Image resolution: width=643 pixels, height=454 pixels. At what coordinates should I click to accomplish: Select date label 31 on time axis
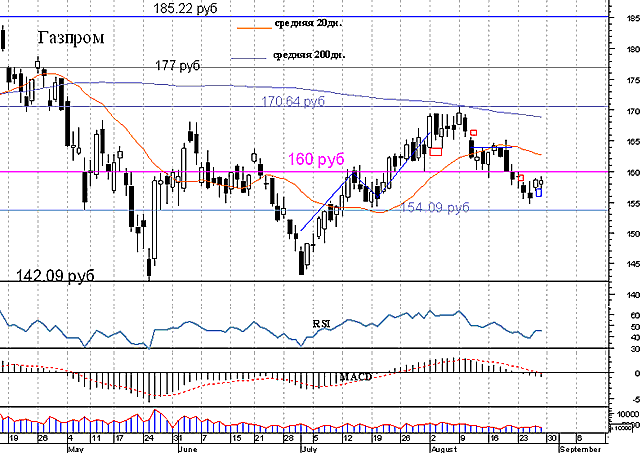pyautogui.click(x=178, y=438)
